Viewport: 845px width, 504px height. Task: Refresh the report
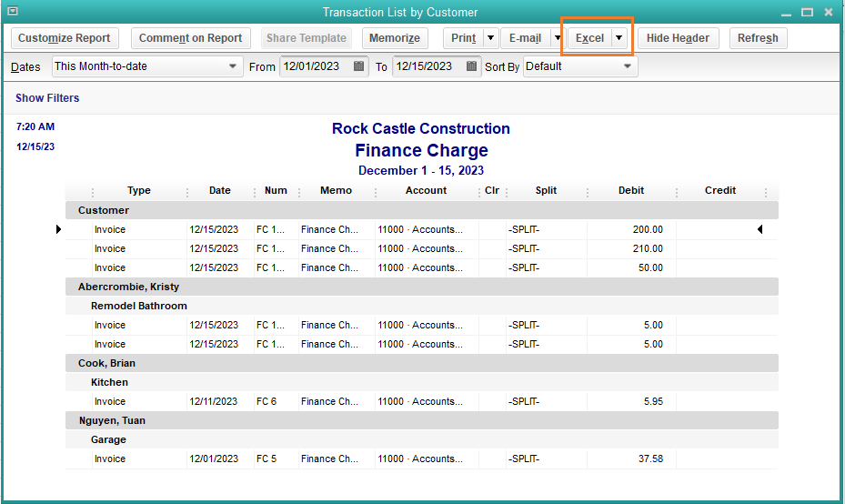[758, 38]
